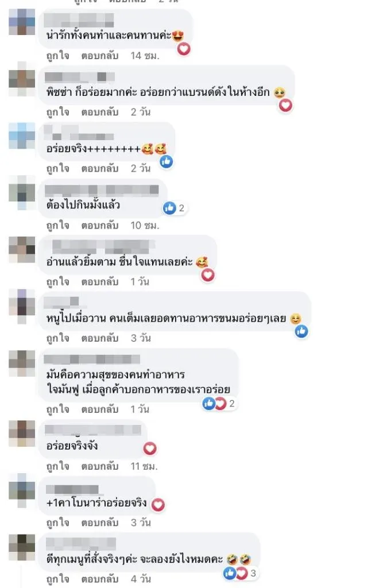Reply to อ่านแล้วยิ้มตาม comment via ตอบกลับ
This screenshot has width=383, height=588.
coord(100,281)
